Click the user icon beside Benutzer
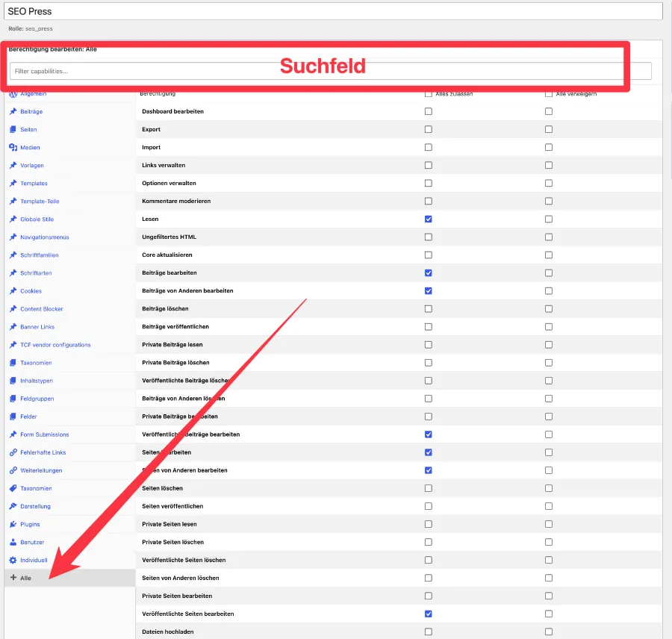Screen dimensions: 672x639 click(13, 542)
